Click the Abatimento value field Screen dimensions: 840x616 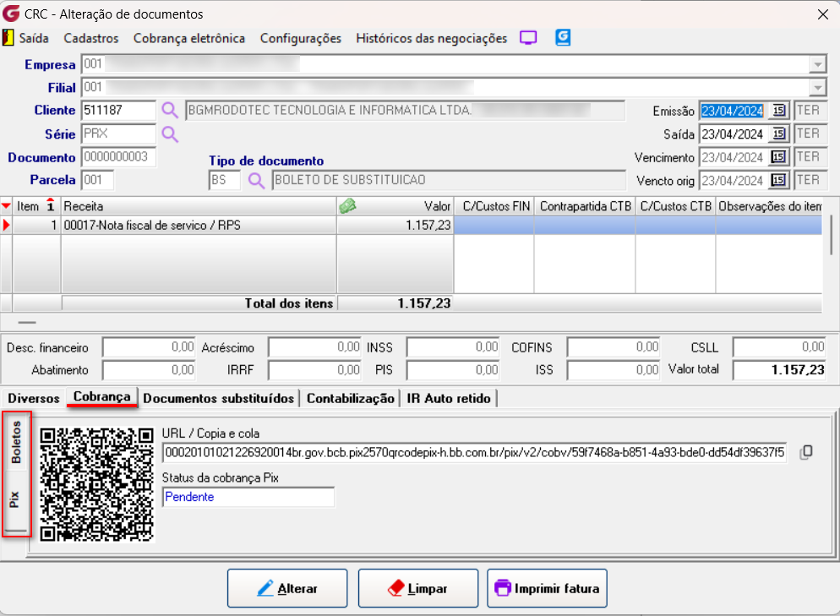click(150, 370)
